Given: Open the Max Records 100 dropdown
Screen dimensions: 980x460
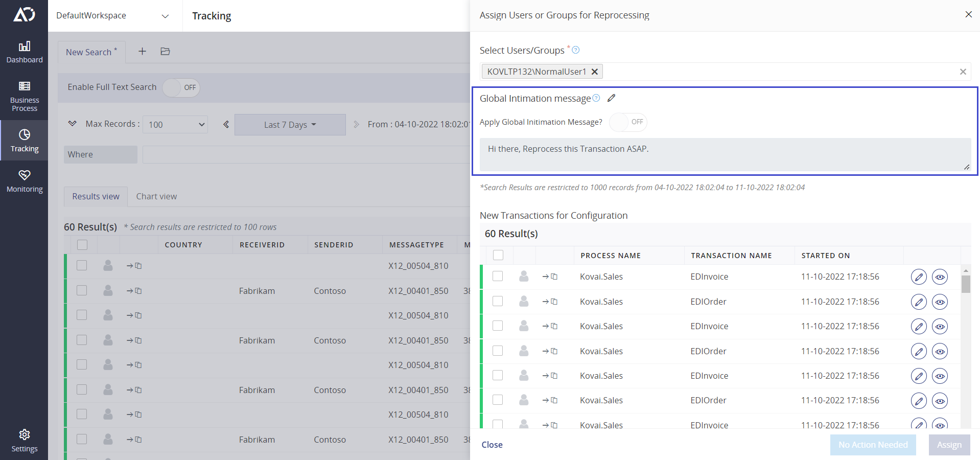Looking at the screenshot, I should click(175, 124).
